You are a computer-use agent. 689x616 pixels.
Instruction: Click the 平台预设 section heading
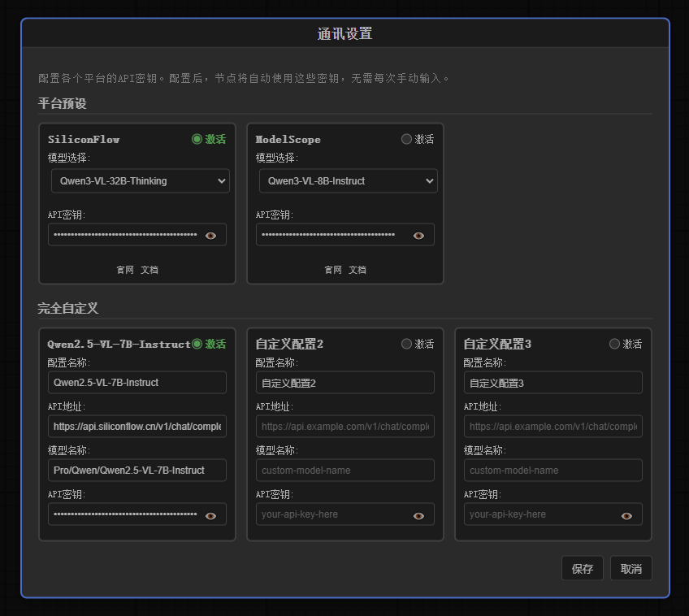(x=62, y=103)
